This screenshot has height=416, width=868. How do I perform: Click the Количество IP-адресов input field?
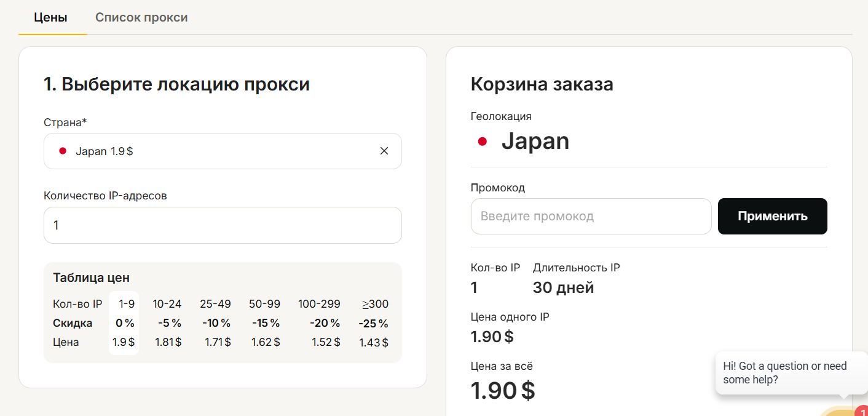223,225
